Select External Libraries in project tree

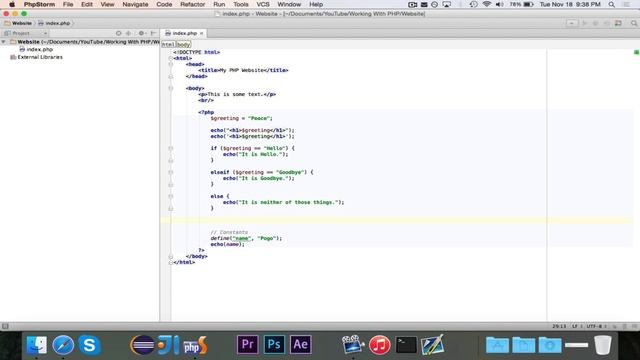[x=36, y=57]
